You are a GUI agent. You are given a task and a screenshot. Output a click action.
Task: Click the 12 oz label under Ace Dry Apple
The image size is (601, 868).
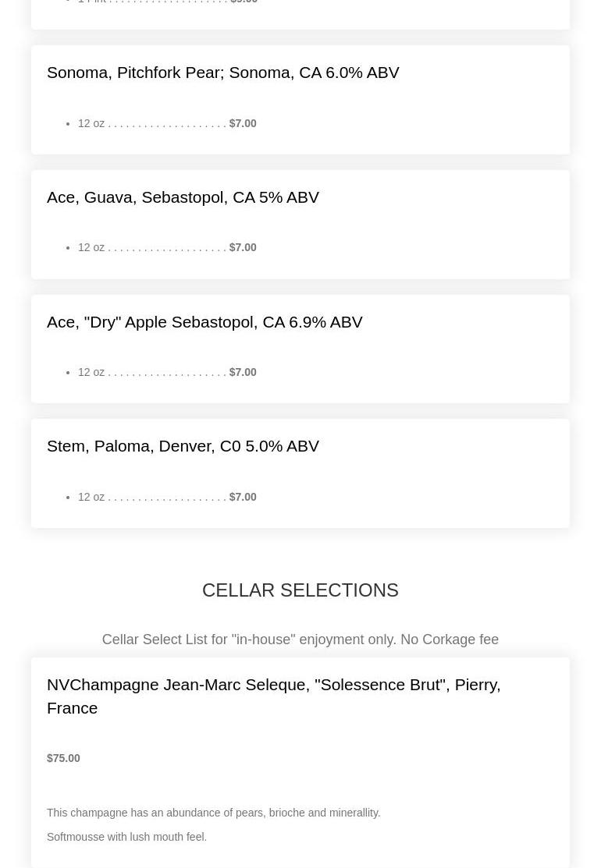pyautogui.click(x=91, y=372)
